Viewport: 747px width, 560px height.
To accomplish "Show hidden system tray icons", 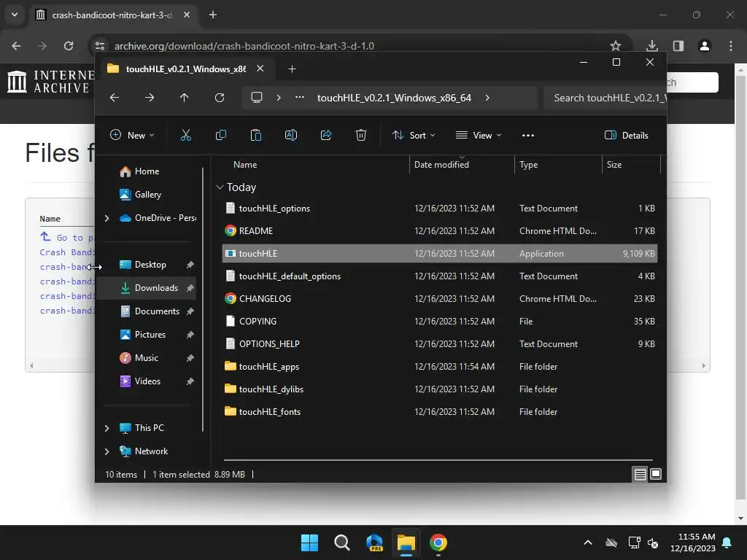I will [x=588, y=542].
